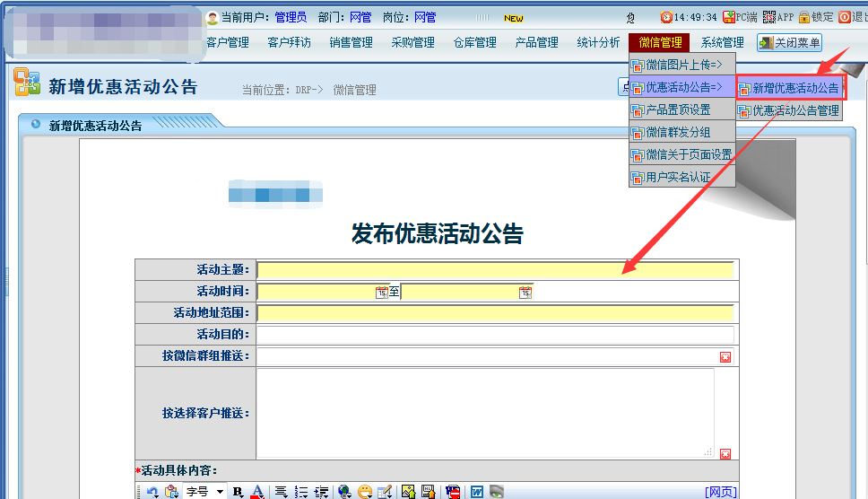Clear the WeChat group push field
Image resolution: width=868 pixels, height=499 pixels.
click(725, 356)
